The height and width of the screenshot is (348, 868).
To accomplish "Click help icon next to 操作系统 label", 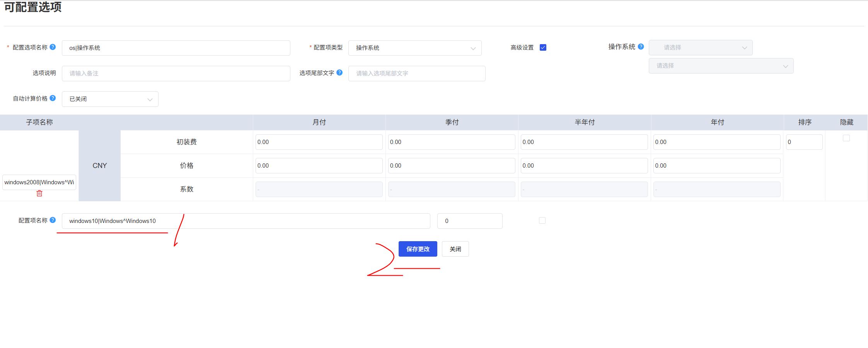I will (x=641, y=46).
